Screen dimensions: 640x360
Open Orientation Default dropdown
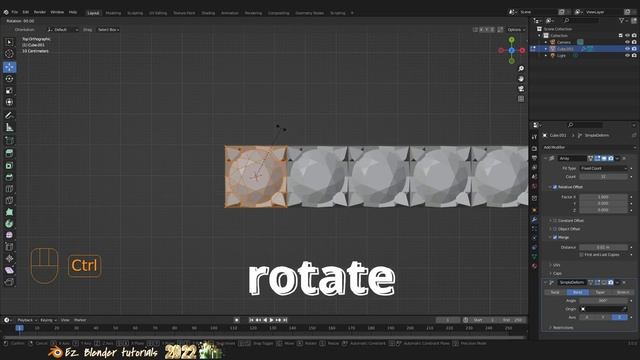62,30
